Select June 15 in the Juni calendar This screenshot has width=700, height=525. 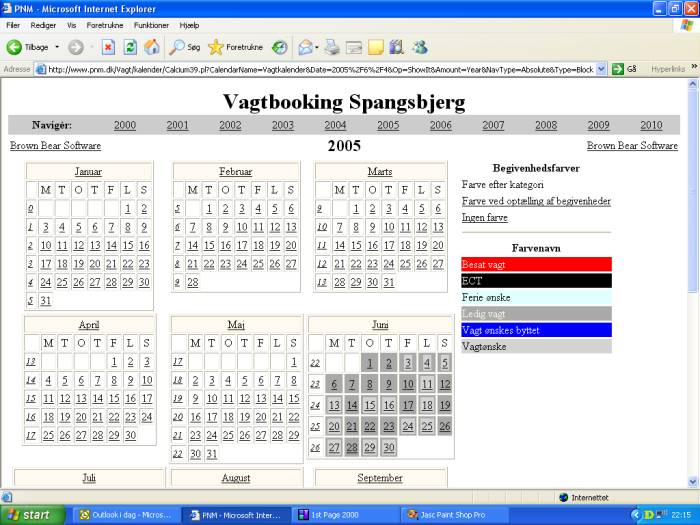click(370, 405)
